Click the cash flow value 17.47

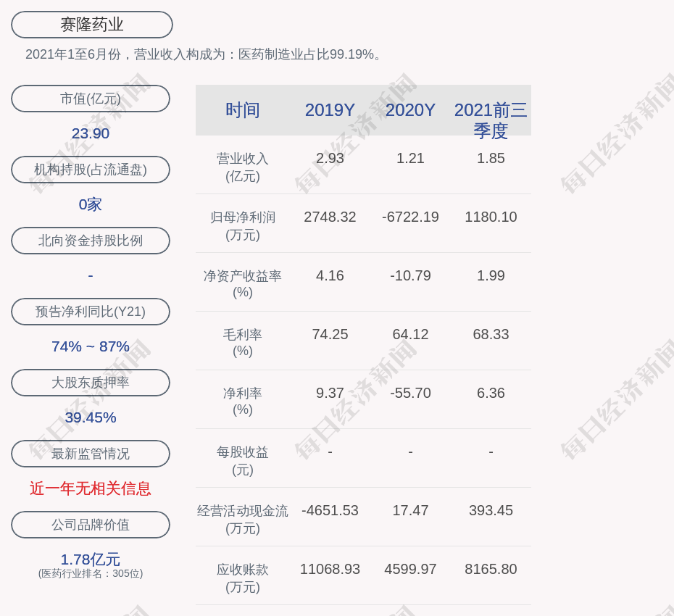[x=410, y=510]
